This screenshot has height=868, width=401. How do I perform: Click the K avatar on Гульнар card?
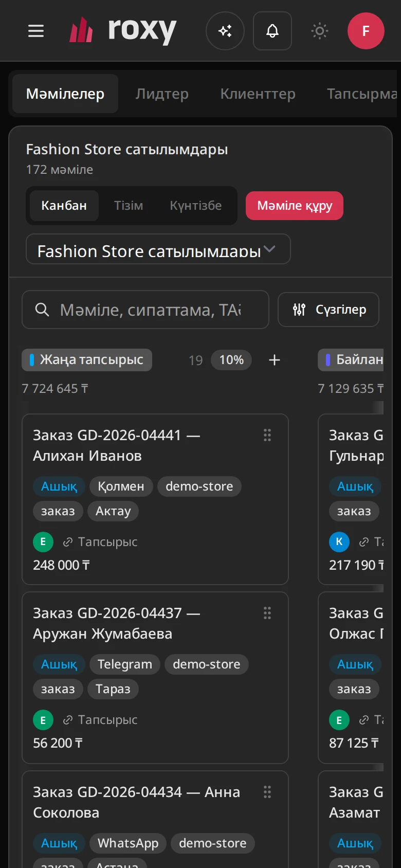339,542
